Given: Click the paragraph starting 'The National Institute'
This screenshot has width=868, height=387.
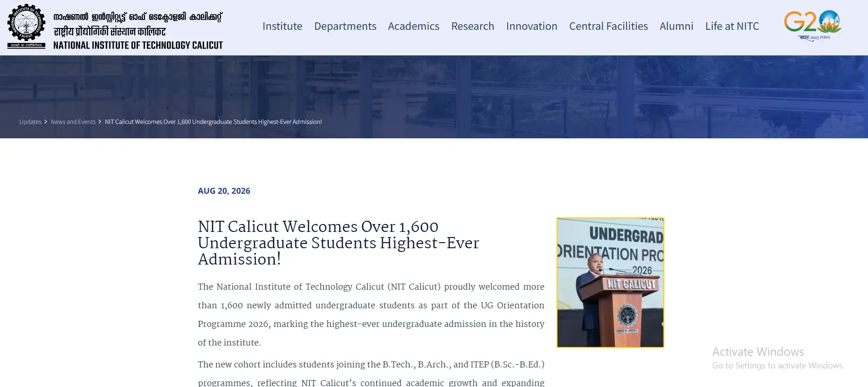Looking at the screenshot, I should point(371,315).
